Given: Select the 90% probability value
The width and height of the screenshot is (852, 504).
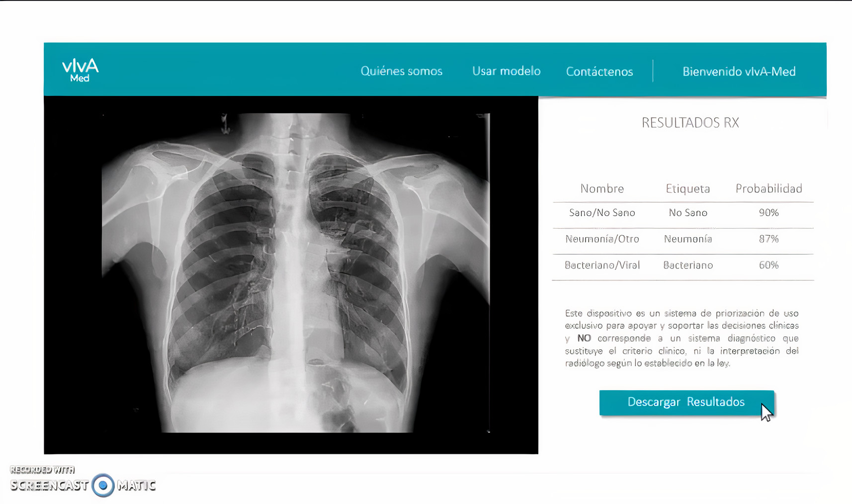Looking at the screenshot, I should pyautogui.click(x=768, y=213).
